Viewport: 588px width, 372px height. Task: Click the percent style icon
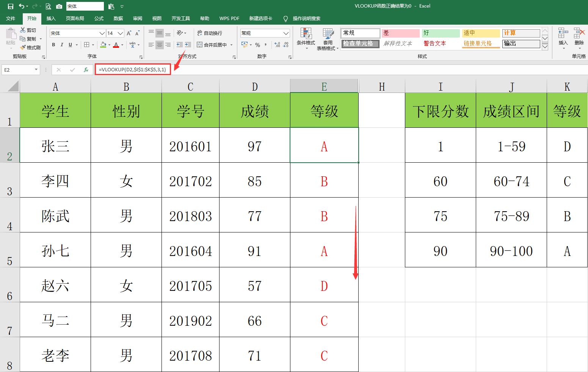258,45
